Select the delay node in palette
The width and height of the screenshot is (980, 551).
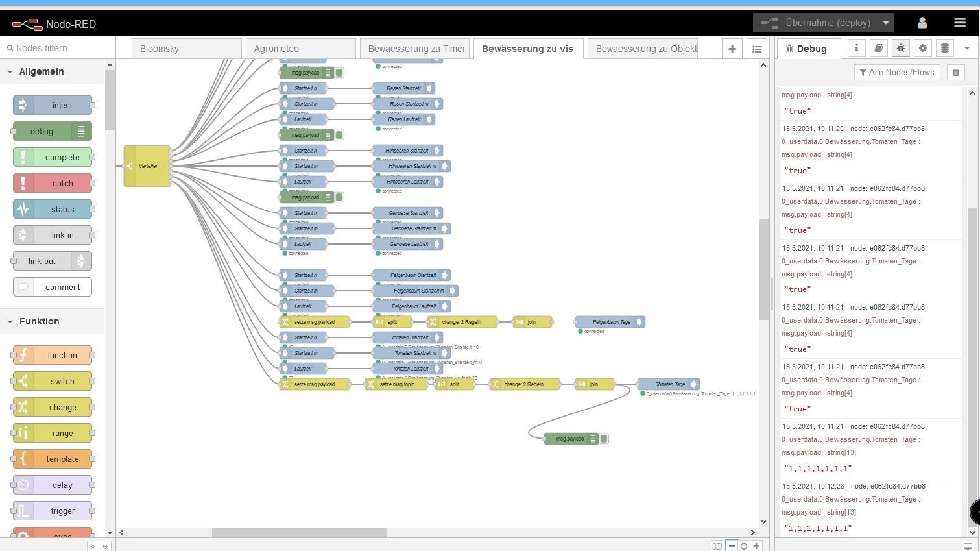(x=53, y=485)
